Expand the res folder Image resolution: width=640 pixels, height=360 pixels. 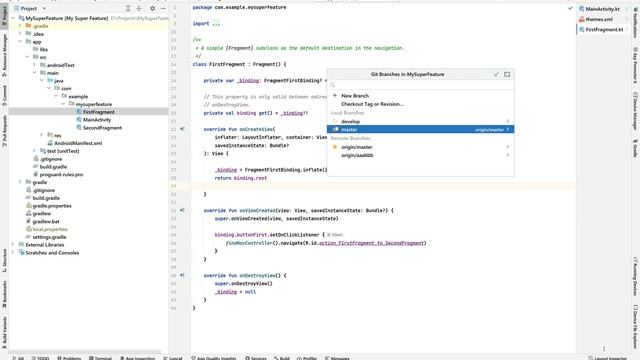(42, 135)
